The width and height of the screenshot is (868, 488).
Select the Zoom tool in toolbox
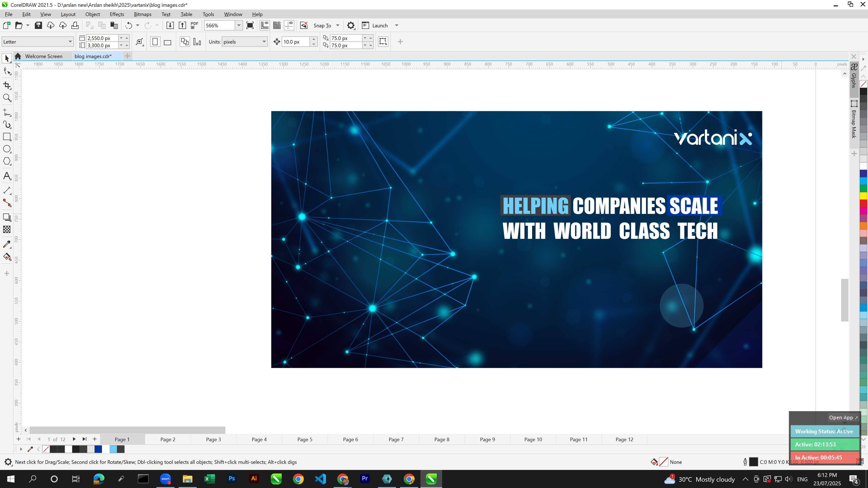pyautogui.click(x=7, y=98)
